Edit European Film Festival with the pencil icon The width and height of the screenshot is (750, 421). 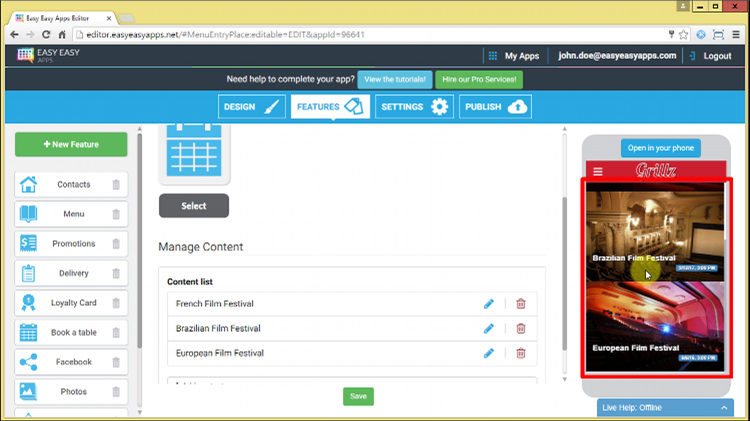pyautogui.click(x=488, y=354)
